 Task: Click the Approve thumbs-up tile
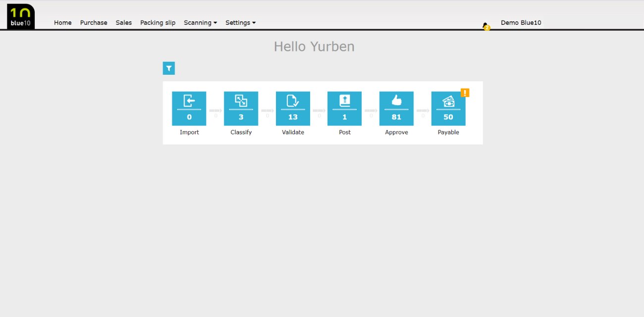pos(396,108)
